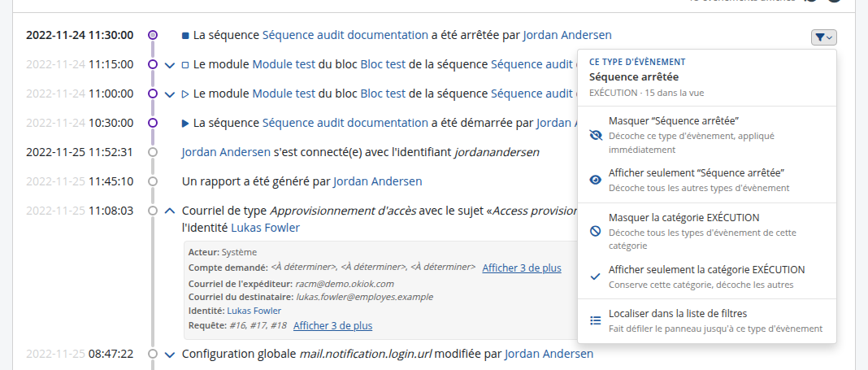Click the filled play icon on the 10:30:00 row
The image size is (868, 370).
[x=185, y=123]
